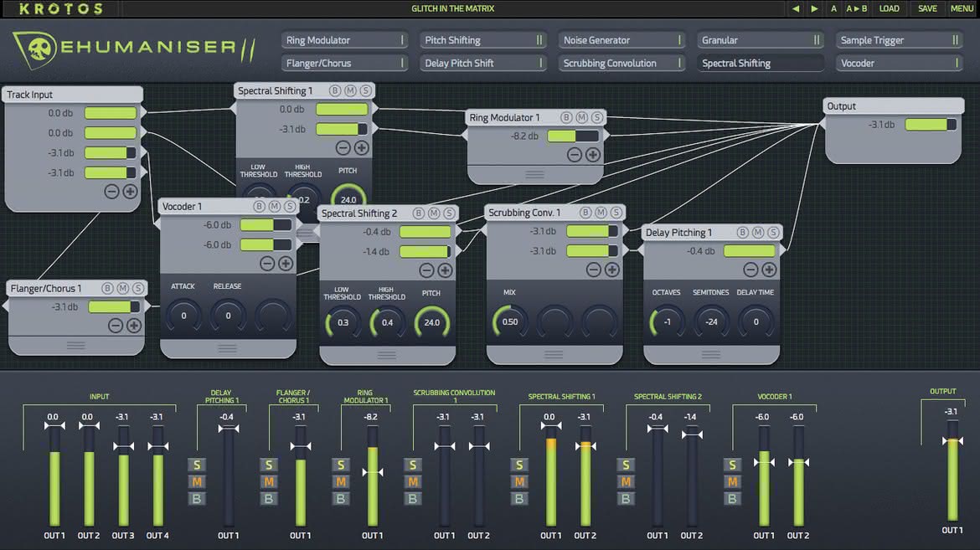
Task: Expand the Flanger/Chorus 1 node handle
Action: (75, 345)
